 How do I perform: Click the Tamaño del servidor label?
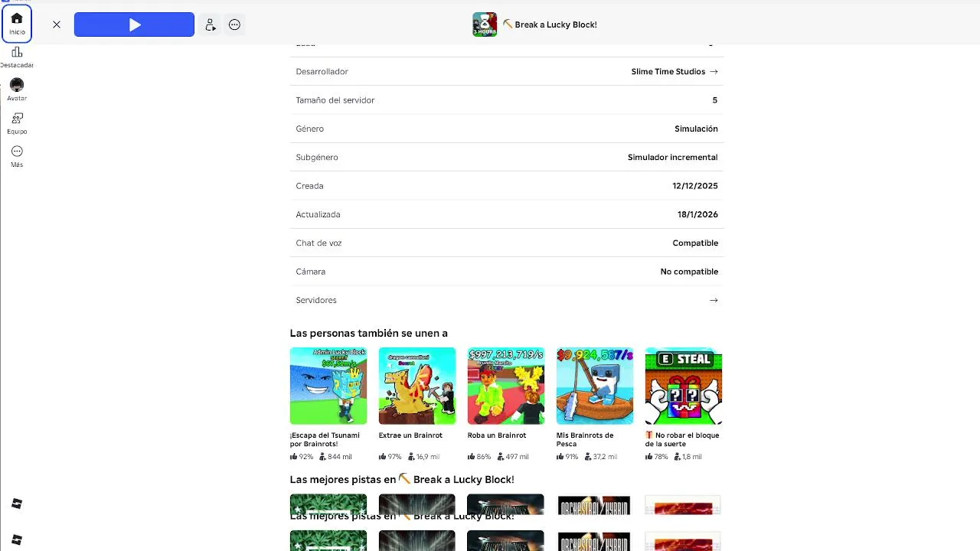[335, 100]
